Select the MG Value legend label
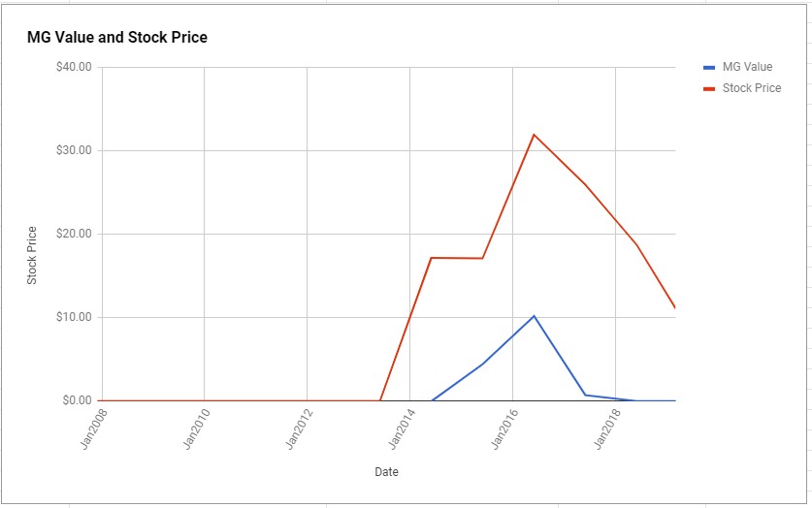812x508 pixels. point(747,67)
